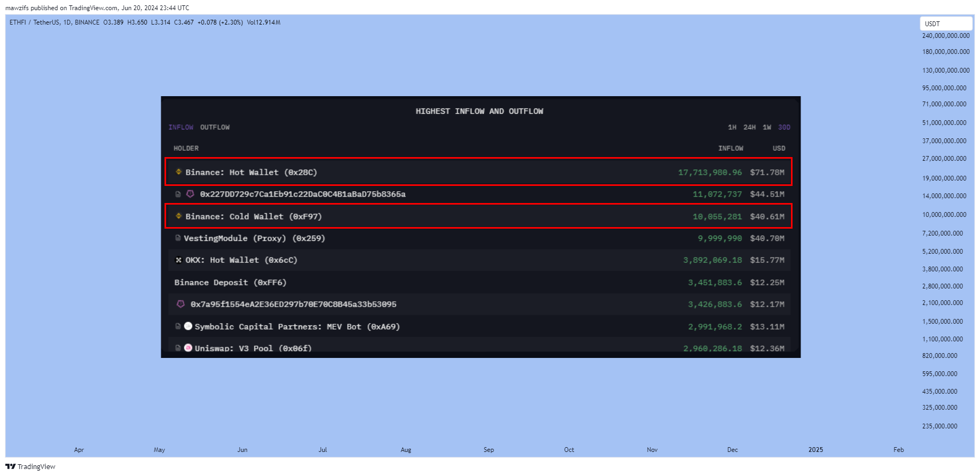Click inflow value 3,451,883.6
Viewport: 980px width, 476px height.
[x=715, y=282]
